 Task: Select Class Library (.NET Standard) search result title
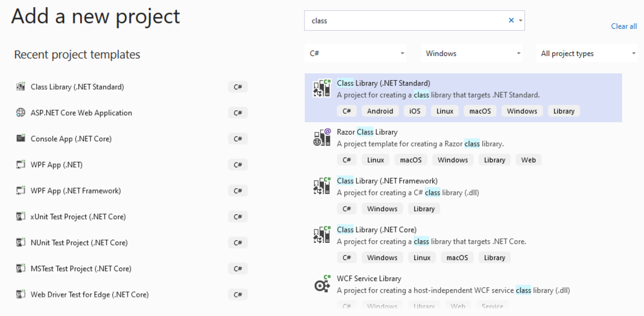tap(384, 83)
